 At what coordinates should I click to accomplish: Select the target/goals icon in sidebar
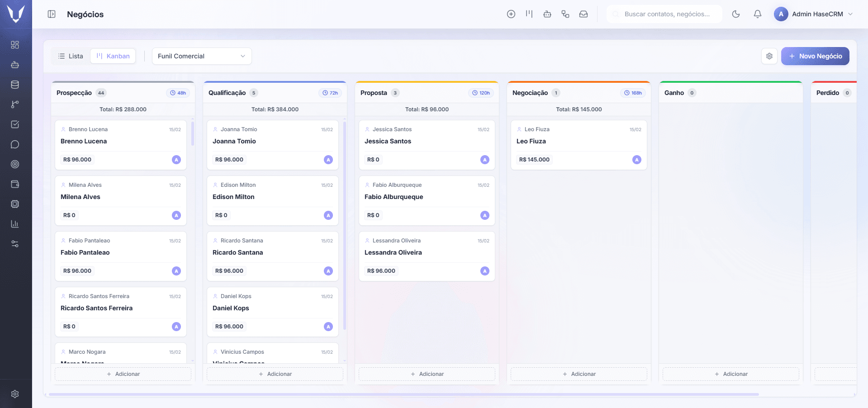15,164
